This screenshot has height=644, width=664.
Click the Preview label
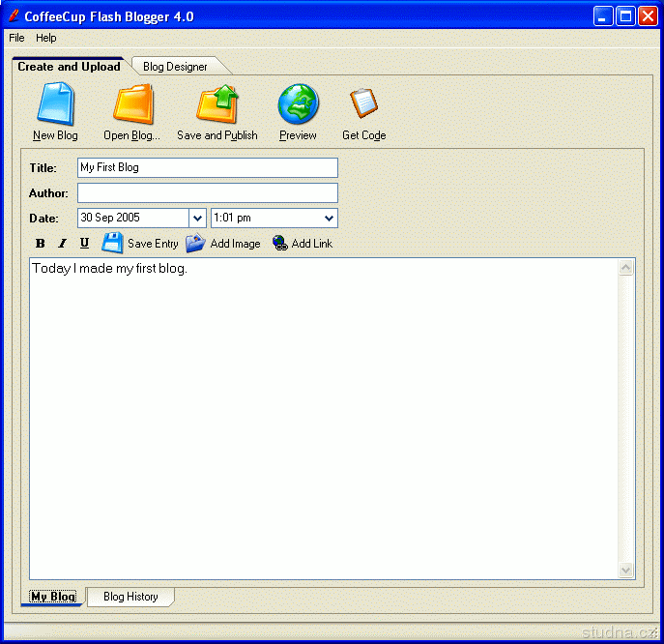coord(298,135)
